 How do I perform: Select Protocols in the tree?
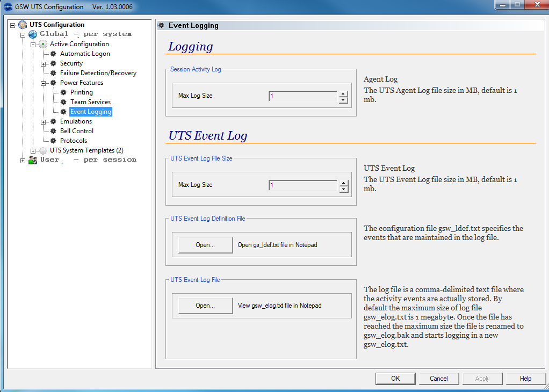[74, 140]
